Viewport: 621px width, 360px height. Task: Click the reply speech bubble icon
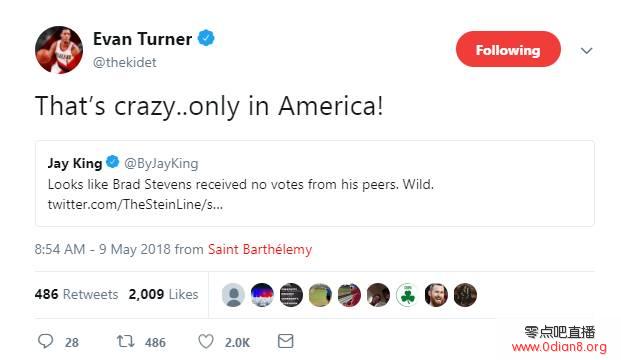[46, 341]
